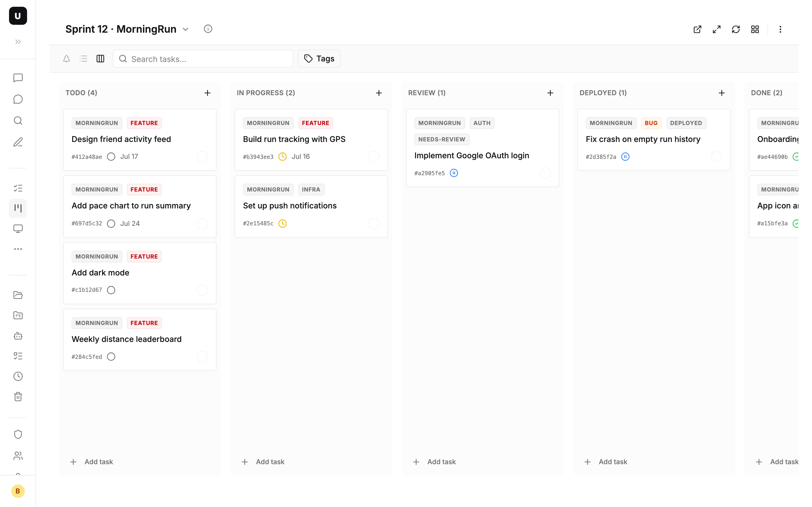Toggle status of Weekly distance leaderboard

point(111,356)
